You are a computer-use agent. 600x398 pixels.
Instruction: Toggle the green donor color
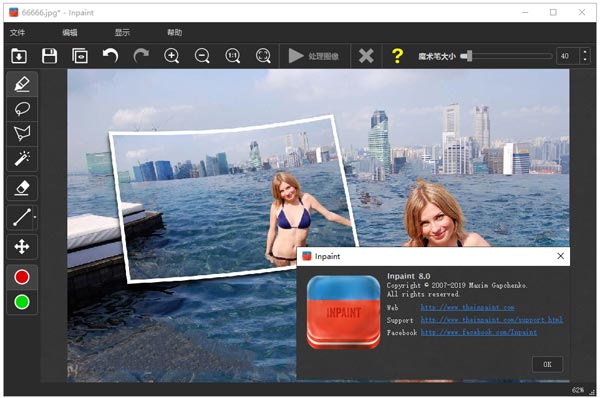click(22, 302)
